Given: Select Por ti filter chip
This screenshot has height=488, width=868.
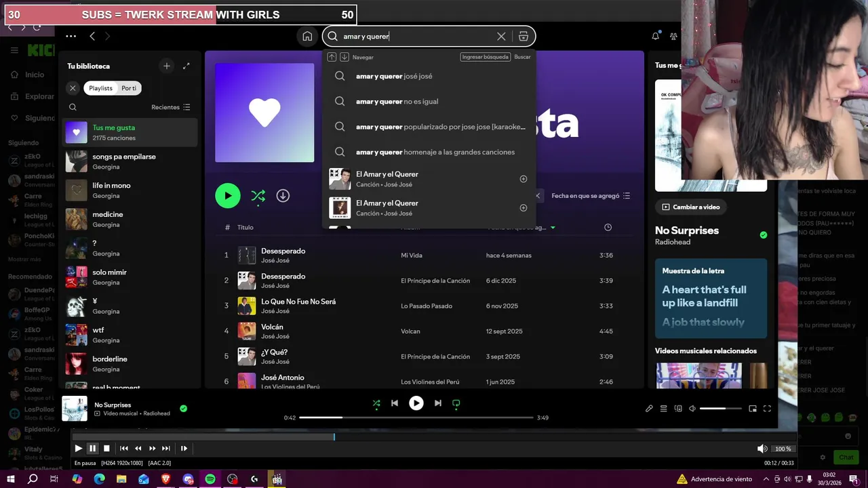Looking at the screenshot, I should coord(129,88).
